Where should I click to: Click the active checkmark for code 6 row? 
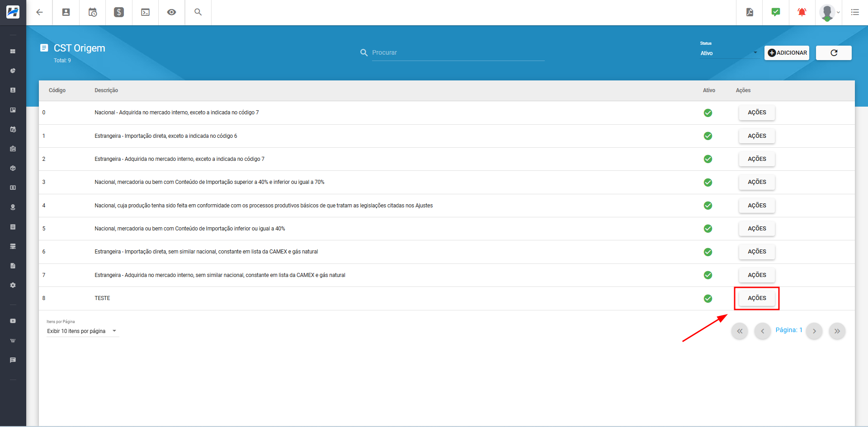[x=708, y=252]
